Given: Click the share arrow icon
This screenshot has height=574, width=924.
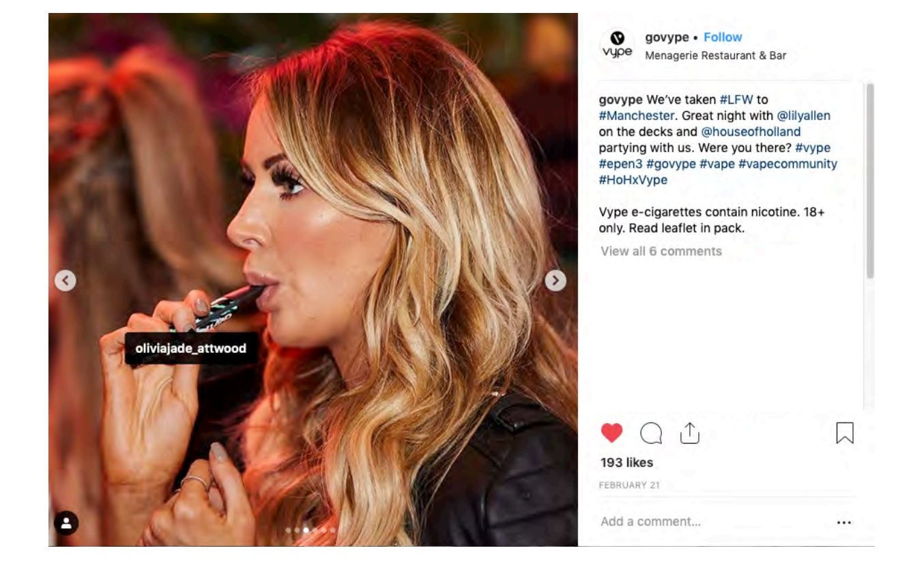Looking at the screenshot, I should pos(689,432).
